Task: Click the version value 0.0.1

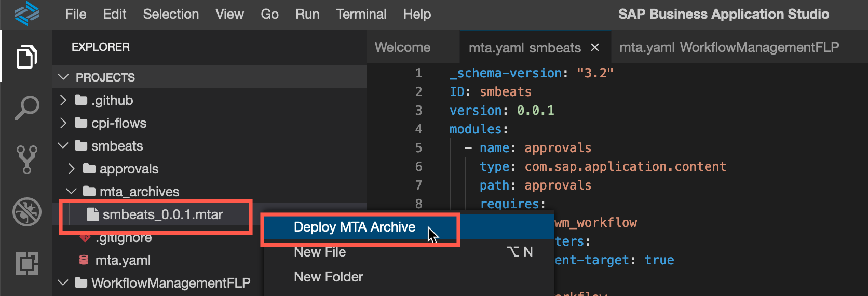Action: tap(536, 110)
